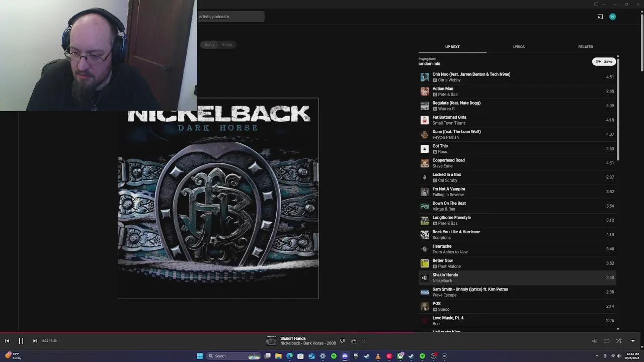Switch to the Related tab
Viewport: 644px width, 362px height.
pos(585,47)
